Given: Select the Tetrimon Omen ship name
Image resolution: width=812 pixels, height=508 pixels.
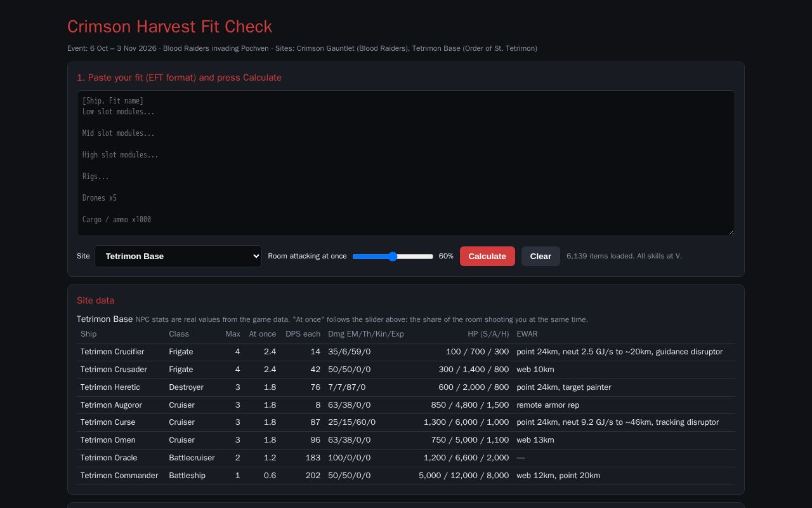Looking at the screenshot, I should pos(108,440).
